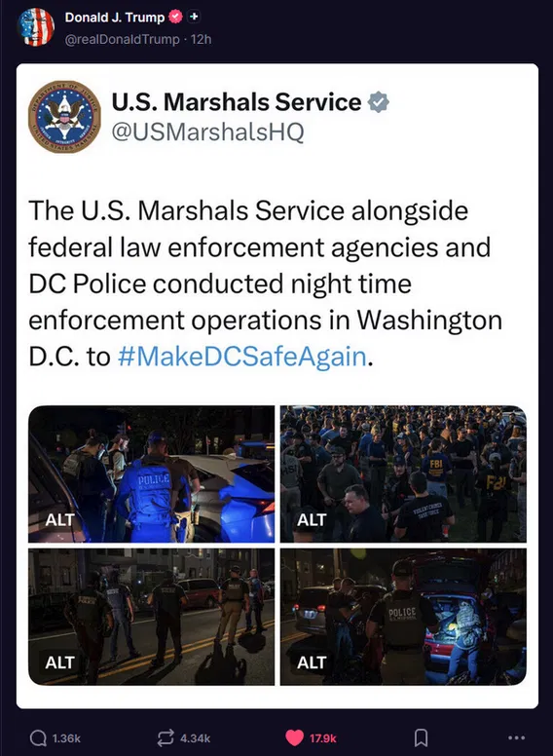This screenshot has height=756, width=553.
Task: Click the gray verified badge by U.S. Marshals Service
Action: pos(379,101)
